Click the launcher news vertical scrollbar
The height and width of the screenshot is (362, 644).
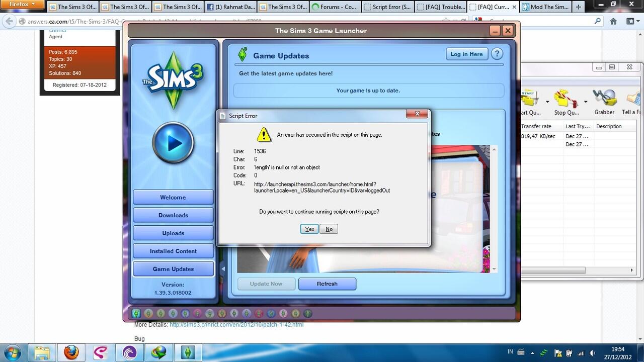click(x=494, y=209)
